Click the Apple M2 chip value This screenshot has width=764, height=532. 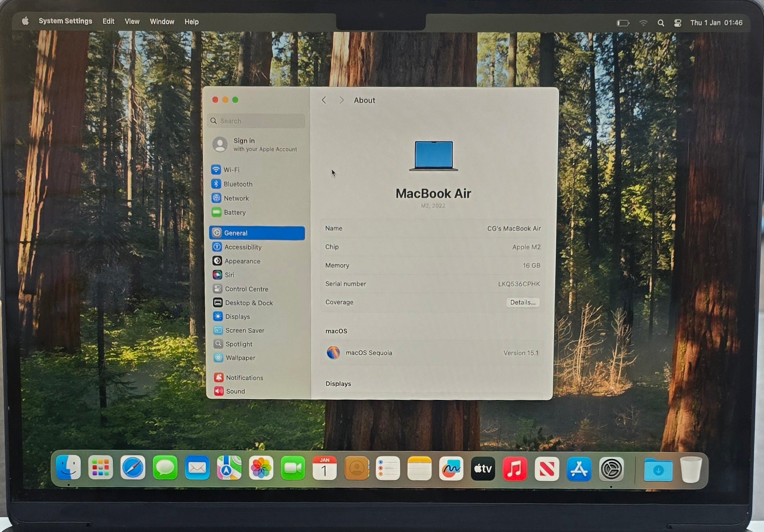click(526, 247)
